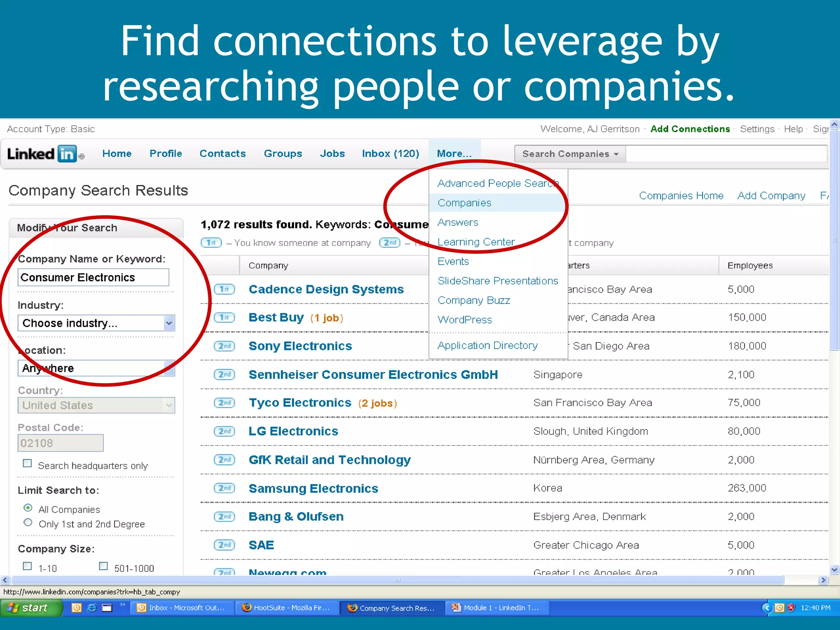Click 2nd degree badge beside GfK Retail

(x=224, y=460)
